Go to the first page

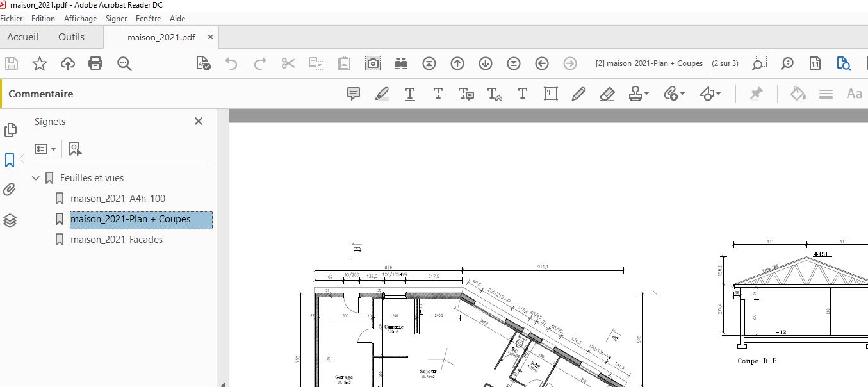click(429, 63)
